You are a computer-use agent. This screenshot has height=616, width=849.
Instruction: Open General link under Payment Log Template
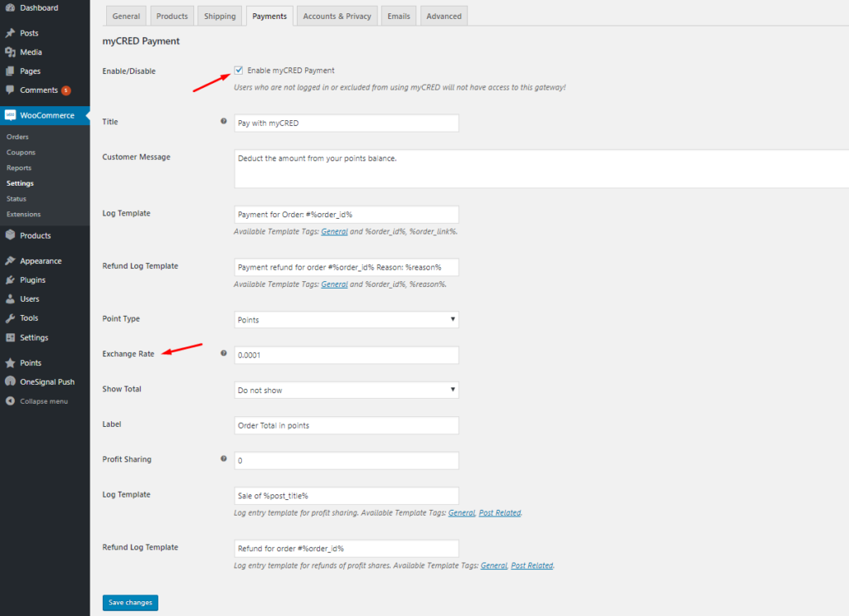pos(334,231)
